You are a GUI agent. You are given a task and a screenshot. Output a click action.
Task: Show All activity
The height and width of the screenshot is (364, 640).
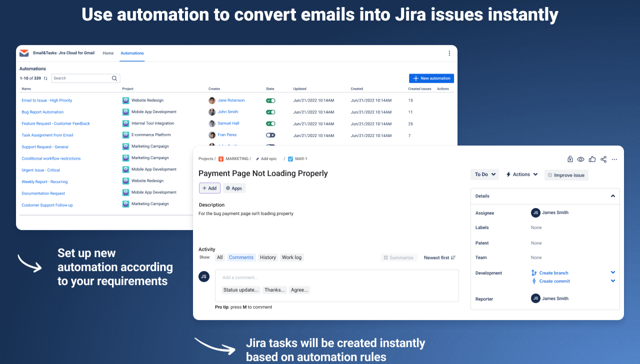[x=220, y=257]
